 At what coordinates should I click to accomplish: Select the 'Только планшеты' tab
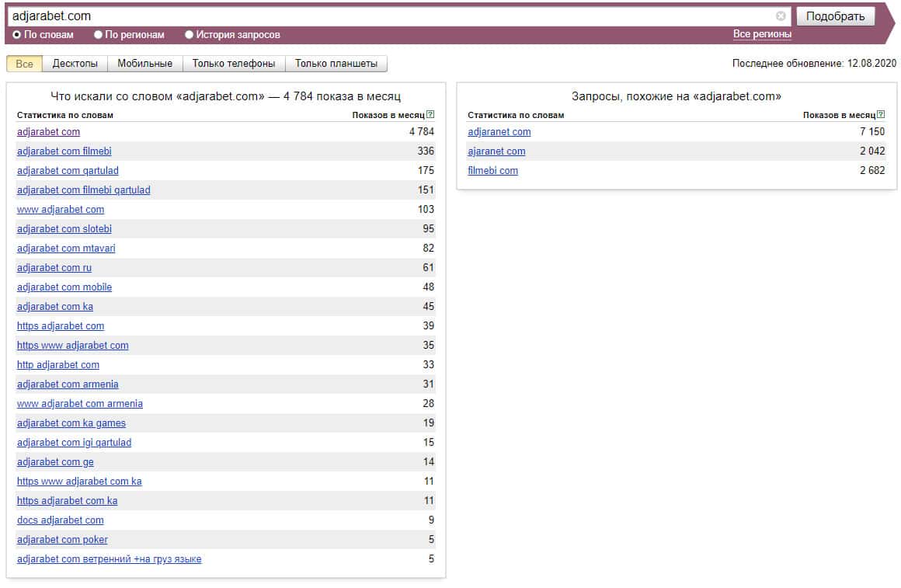(336, 64)
